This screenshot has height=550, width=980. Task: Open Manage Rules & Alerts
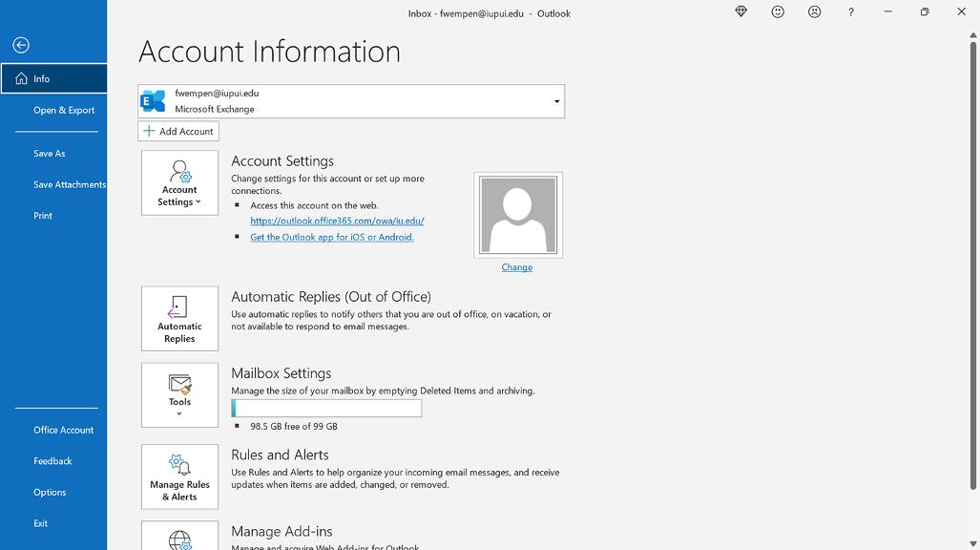point(179,476)
